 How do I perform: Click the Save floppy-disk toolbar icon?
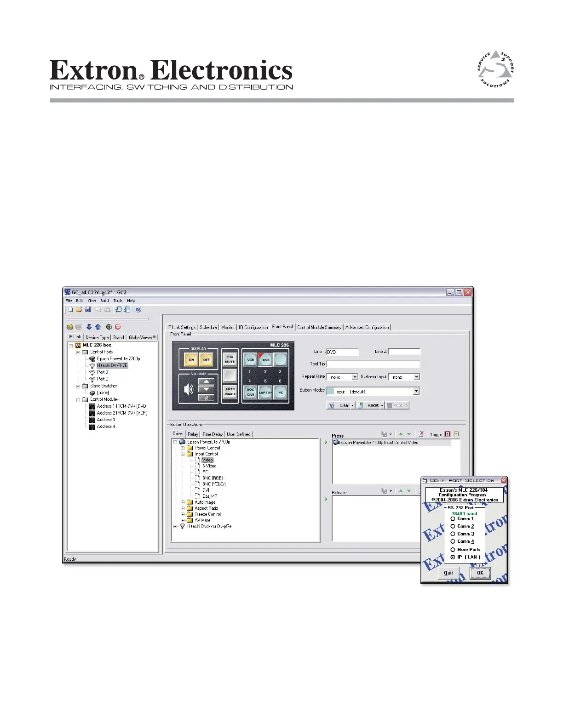point(87,310)
